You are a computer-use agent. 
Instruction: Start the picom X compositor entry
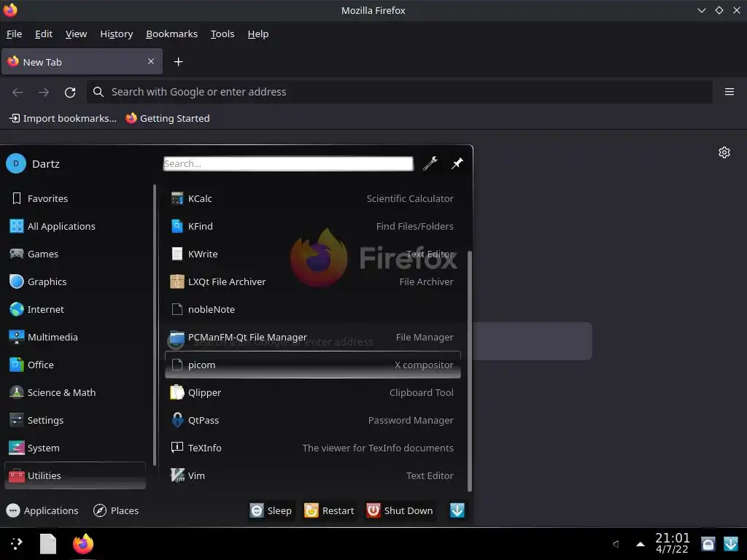[312, 365]
